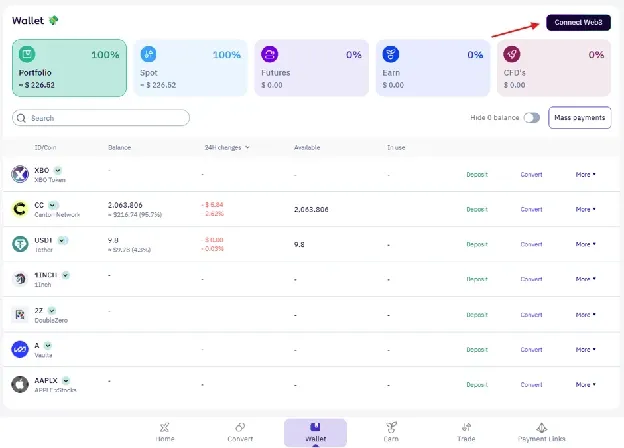The image size is (624, 448).
Task: Select the CFD's wallet card
Action: point(554,68)
